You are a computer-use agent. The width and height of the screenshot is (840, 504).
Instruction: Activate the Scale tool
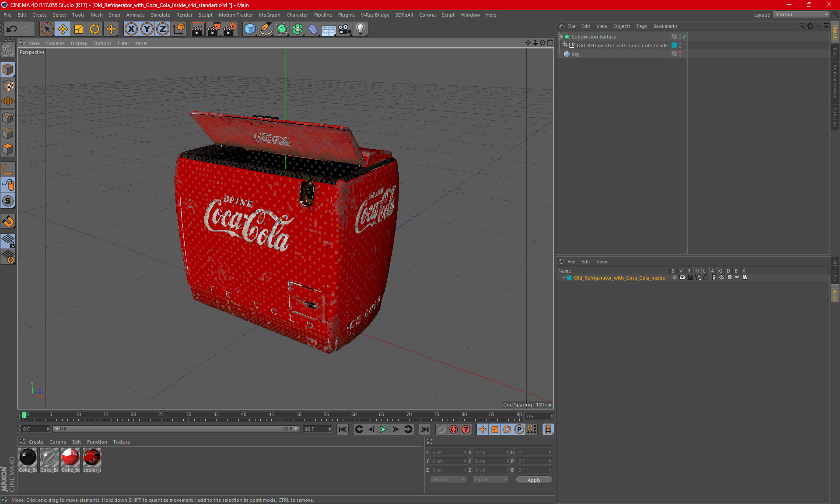click(79, 29)
